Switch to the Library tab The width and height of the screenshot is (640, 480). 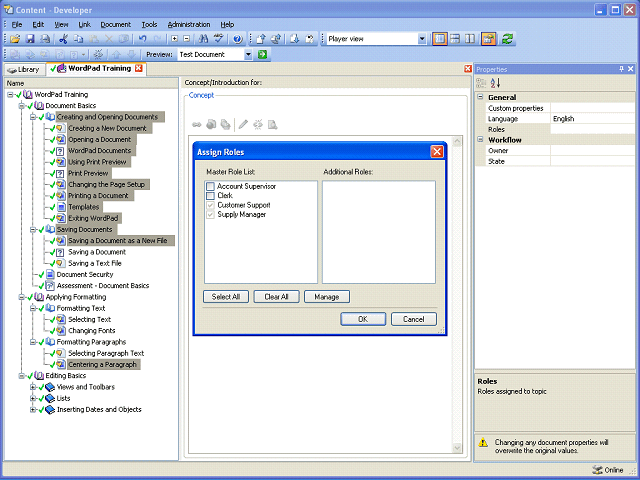pos(24,69)
